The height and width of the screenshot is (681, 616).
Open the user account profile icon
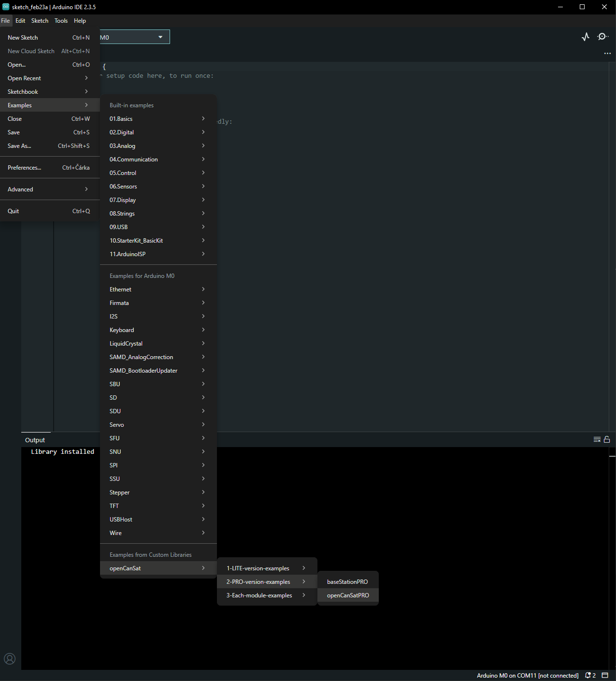(10, 659)
